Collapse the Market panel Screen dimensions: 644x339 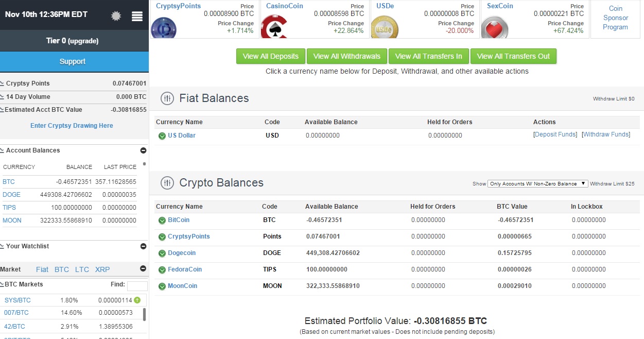coord(143,268)
